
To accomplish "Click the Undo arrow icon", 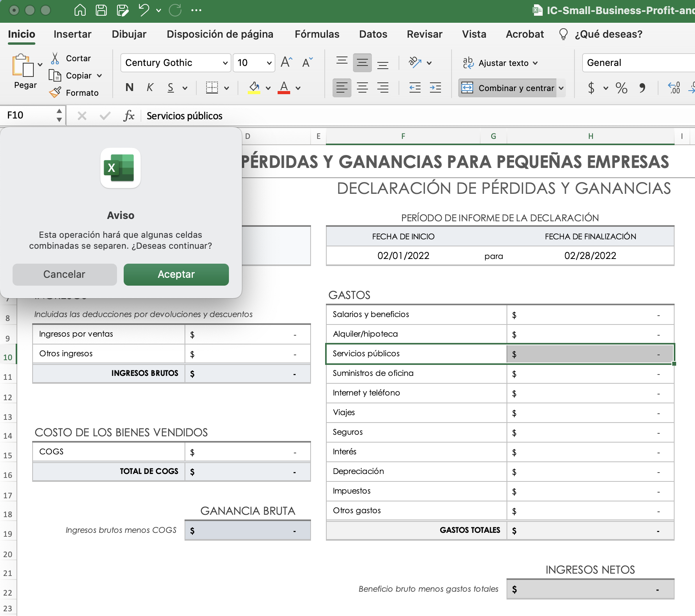I will [144, 10].
